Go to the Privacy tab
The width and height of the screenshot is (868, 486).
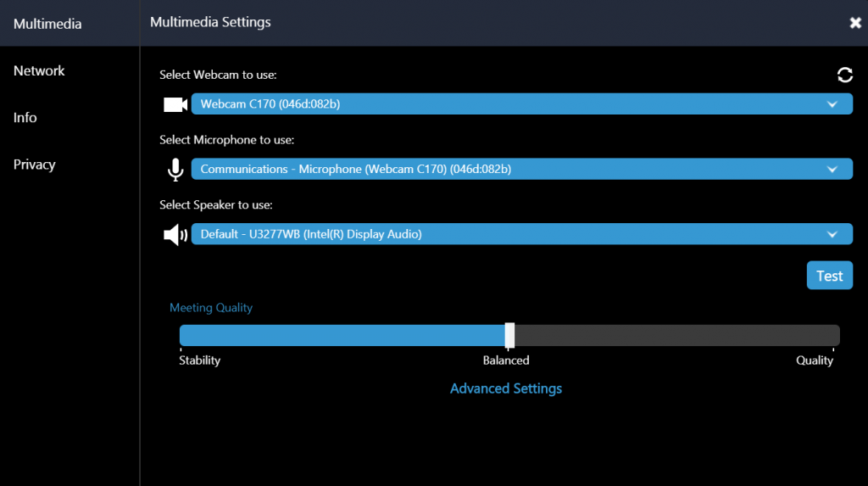coord(34,165)
